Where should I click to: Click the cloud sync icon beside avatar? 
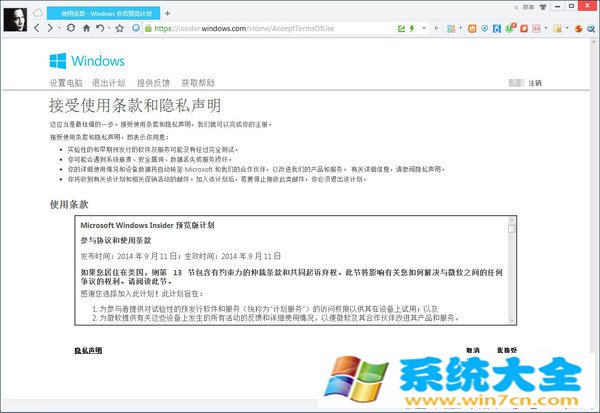click(38, 13)
